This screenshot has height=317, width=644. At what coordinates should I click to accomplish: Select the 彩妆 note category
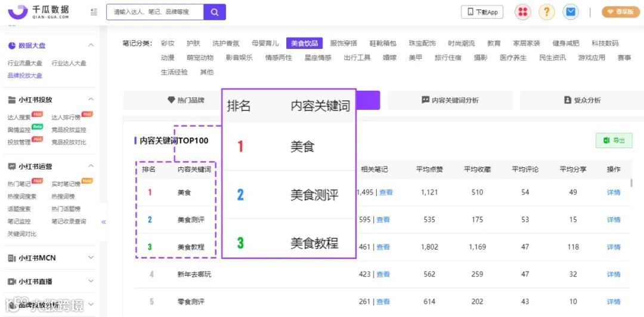[x=168, y=43]
